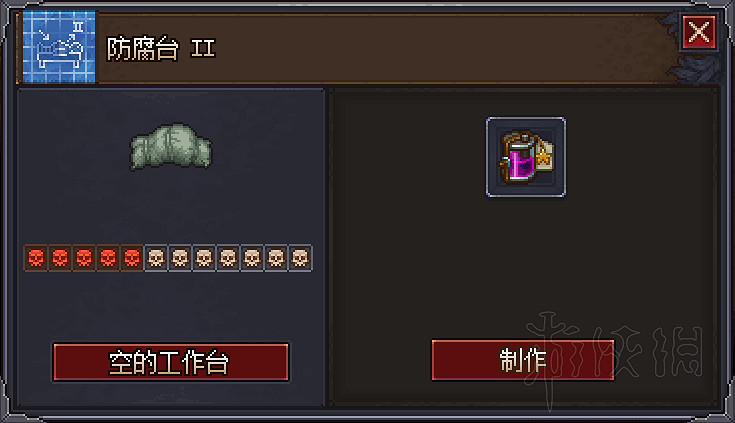Click the fifth red skull

click(x=132, y=258)
